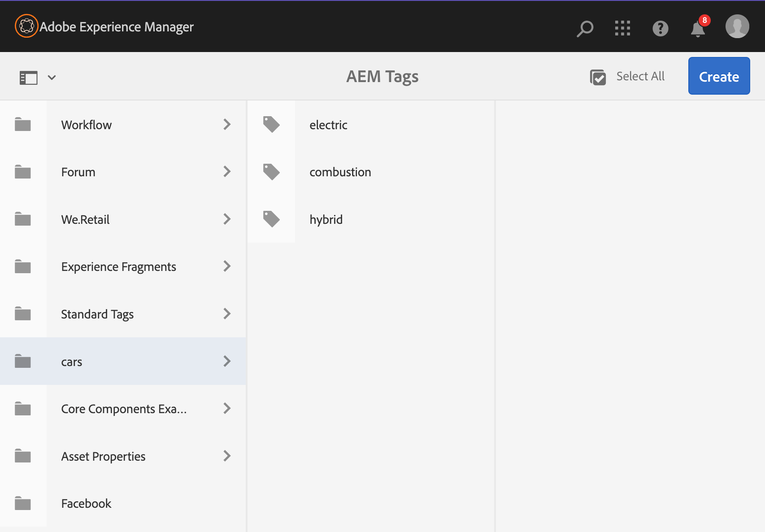Open the Standard Tags label
The image size is (765, 532).
[97, 314]
